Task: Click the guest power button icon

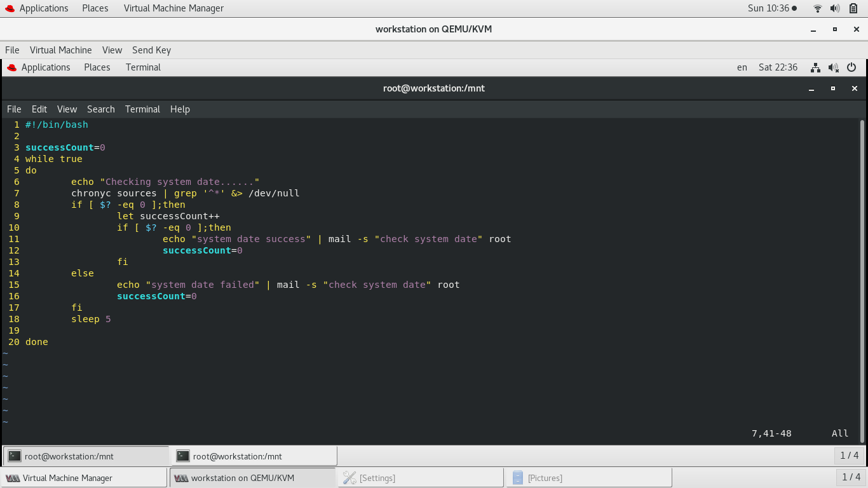Action: coord(851,67)
